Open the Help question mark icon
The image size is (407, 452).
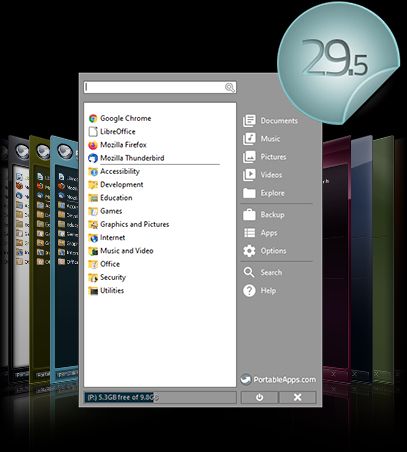(249, 291)
